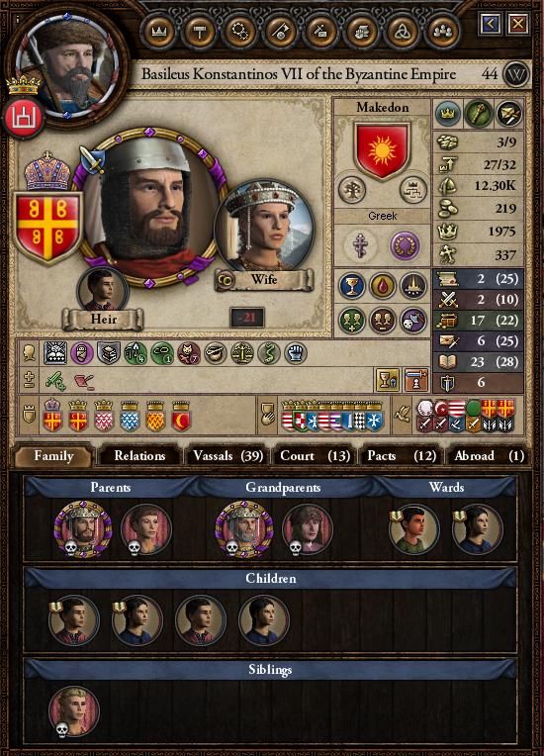Click the Makedon dynasty red sun shield
Image resolution: width=544 pixels, height=756 pixels.
382,150
